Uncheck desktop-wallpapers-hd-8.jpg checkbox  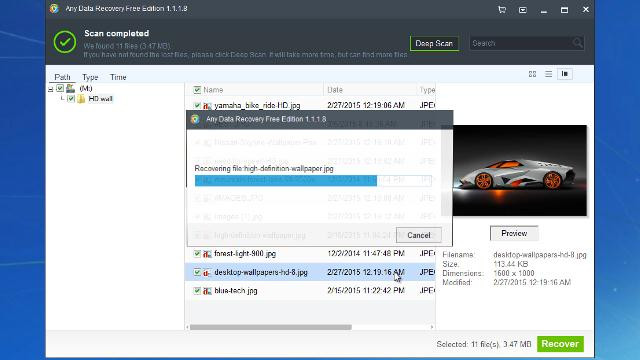(x=197, y=272)
